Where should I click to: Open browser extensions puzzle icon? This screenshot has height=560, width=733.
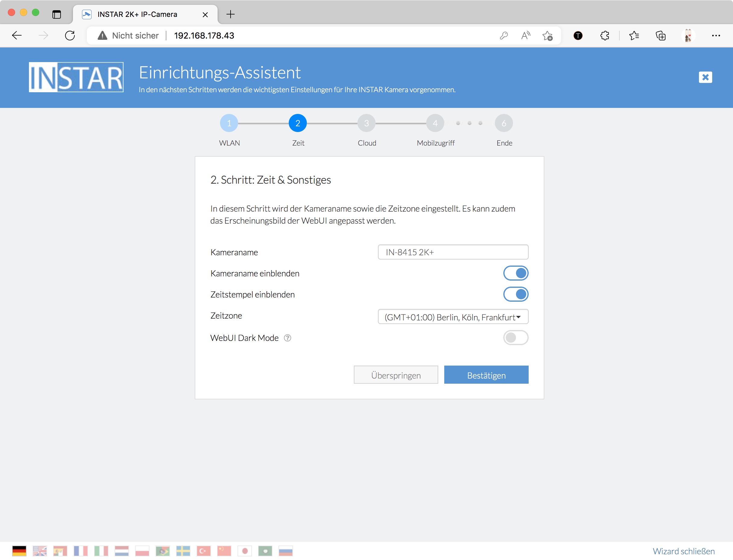(605, 36)
